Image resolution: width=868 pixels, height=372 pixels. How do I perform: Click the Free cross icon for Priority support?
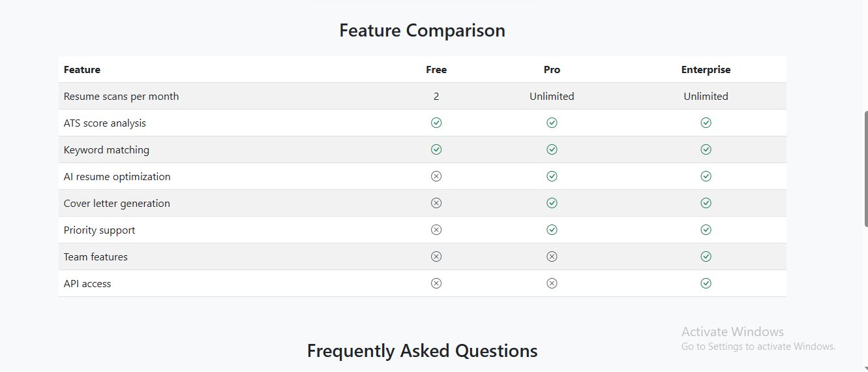point(436,230)
